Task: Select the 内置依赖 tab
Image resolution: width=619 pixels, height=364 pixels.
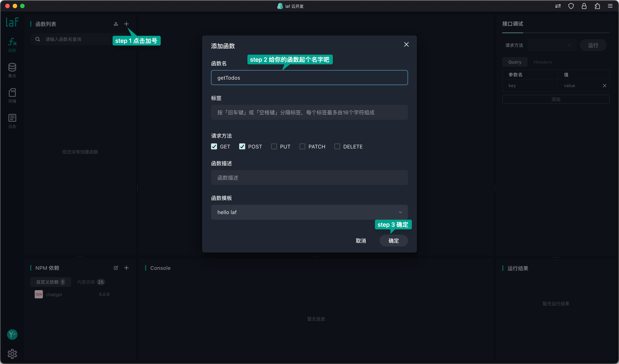Action: pyautogui.click(x=91, y=282)
